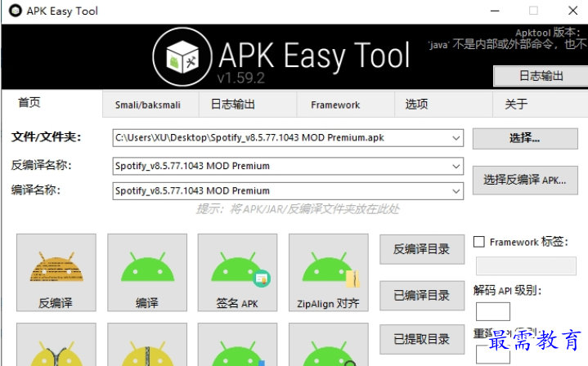Image resolution: width=588 pixels, height=366 pixels.
Task: Click the Sign APK (签名 APK) button
Action: 237,272
